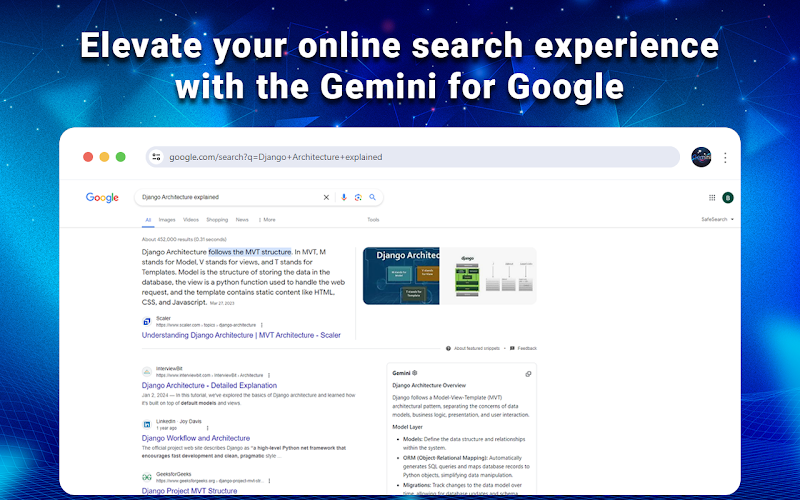
Task: Open Django Workflow and Architecture link
Action: tap(196, 438)
